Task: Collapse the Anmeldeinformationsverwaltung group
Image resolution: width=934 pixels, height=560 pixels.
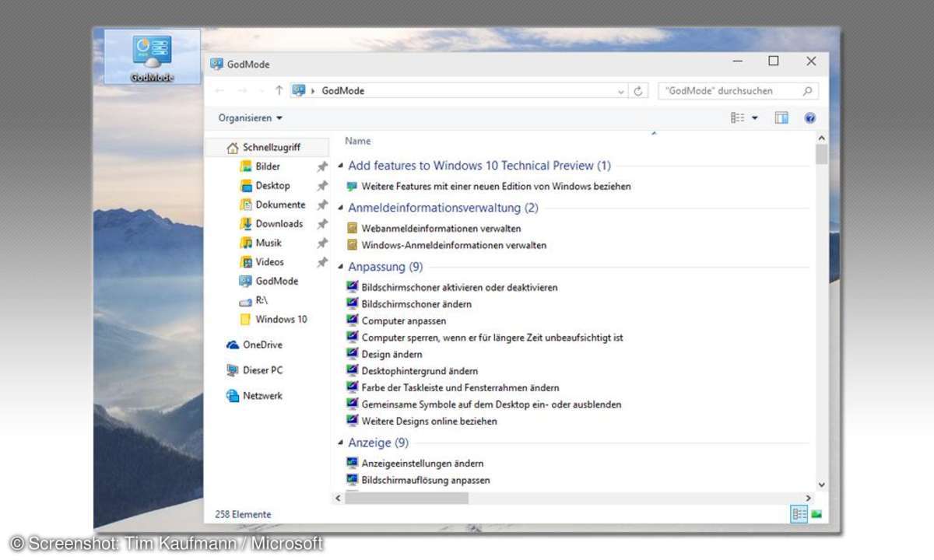Action: pos(341,208)
